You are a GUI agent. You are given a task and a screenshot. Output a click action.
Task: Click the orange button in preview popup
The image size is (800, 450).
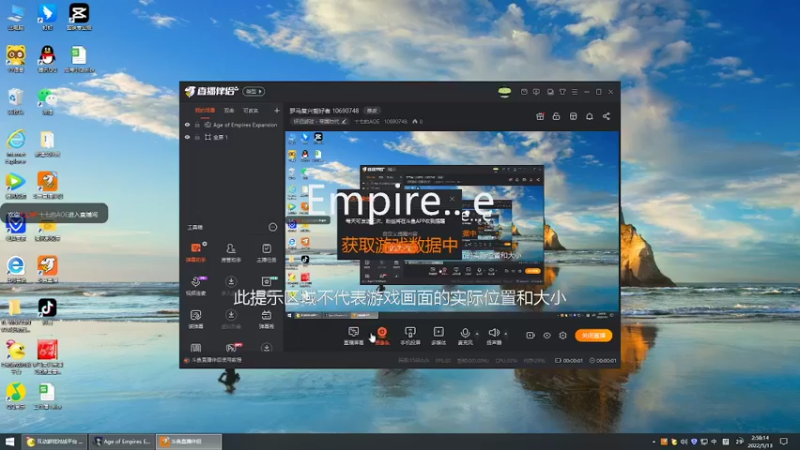[x=401, y=248]
